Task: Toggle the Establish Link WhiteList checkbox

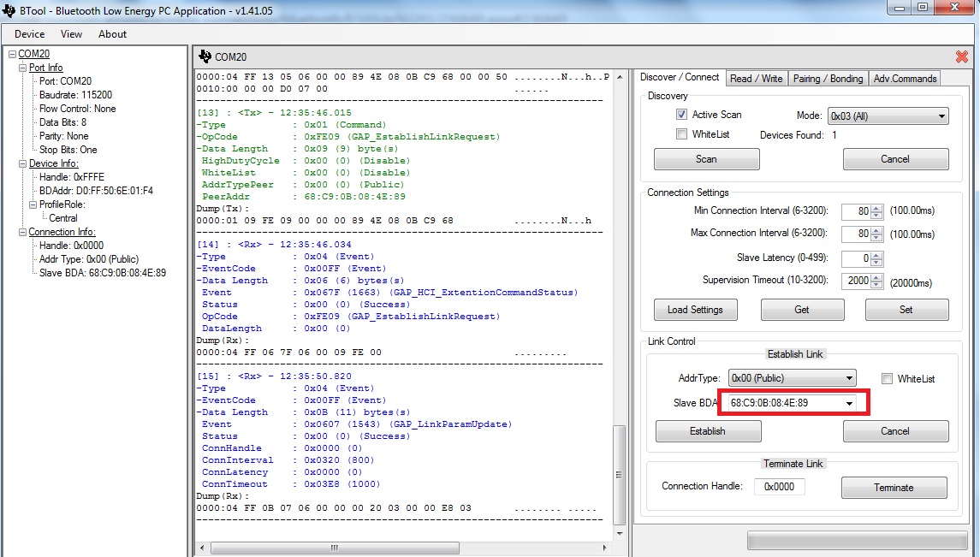Action: (x=887, y=378)
